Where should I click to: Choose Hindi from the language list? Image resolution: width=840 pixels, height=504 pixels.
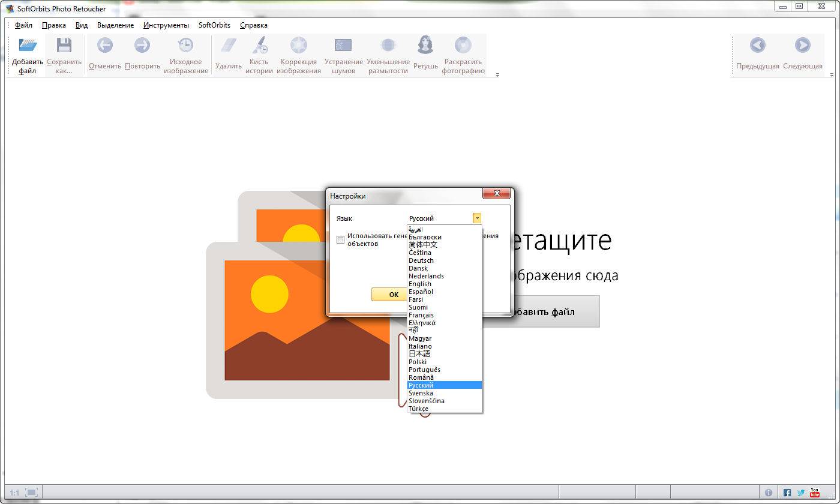point(445,331)
